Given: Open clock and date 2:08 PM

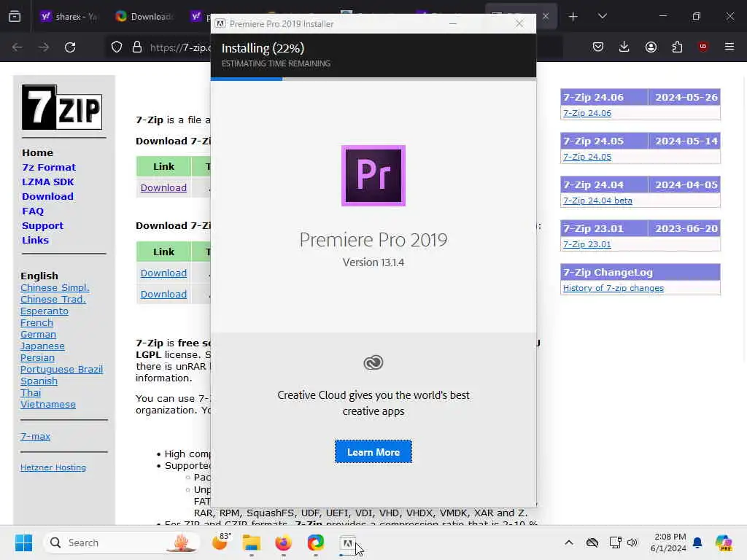Looking at the screenshot, I should click(668, 542).
